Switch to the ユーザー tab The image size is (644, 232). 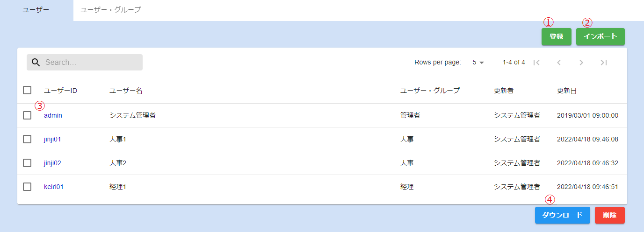pyautogui.click(x=36, y=10)
